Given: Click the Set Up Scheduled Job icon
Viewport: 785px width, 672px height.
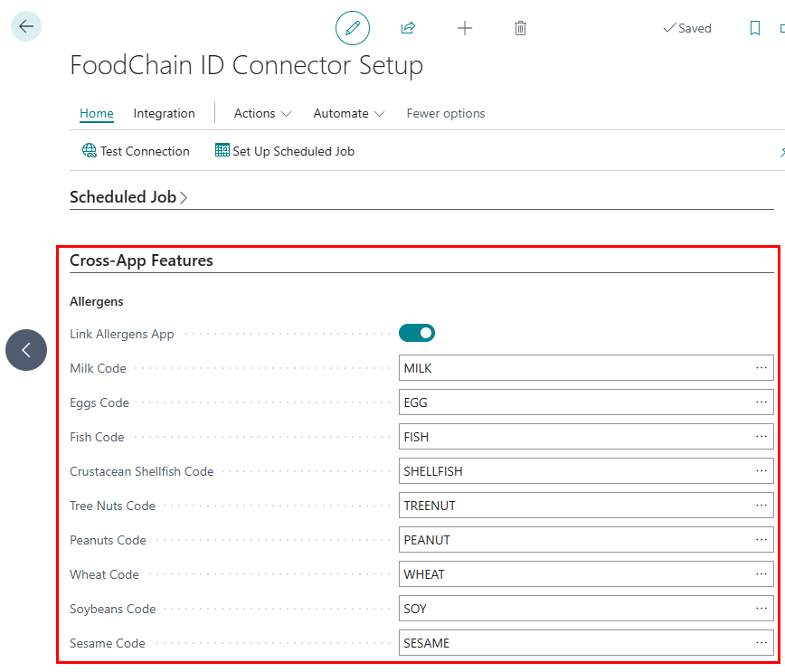Looking at the screenshot, I should [x=222, y=151].
